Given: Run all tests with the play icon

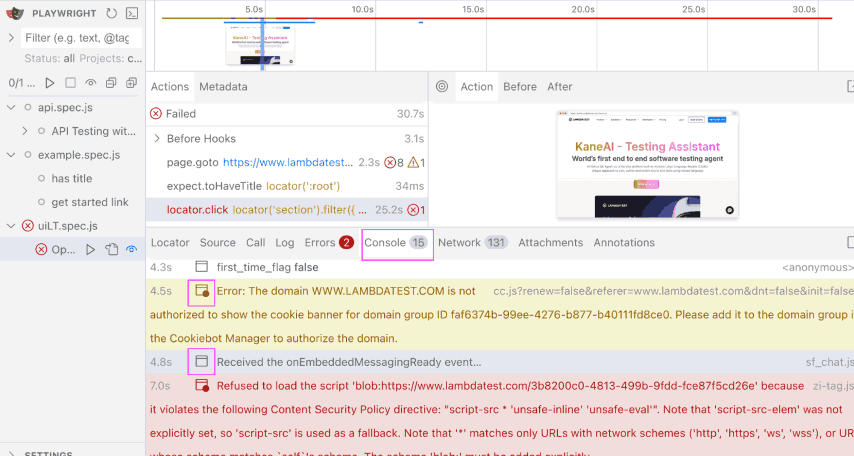Looking at the screenshot, I should tap(49, 83).
